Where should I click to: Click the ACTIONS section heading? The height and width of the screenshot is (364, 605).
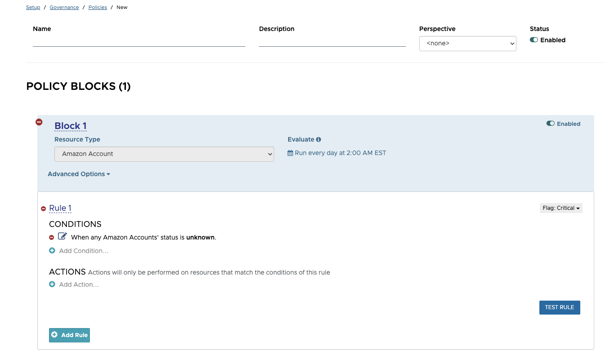pos(67,272)
